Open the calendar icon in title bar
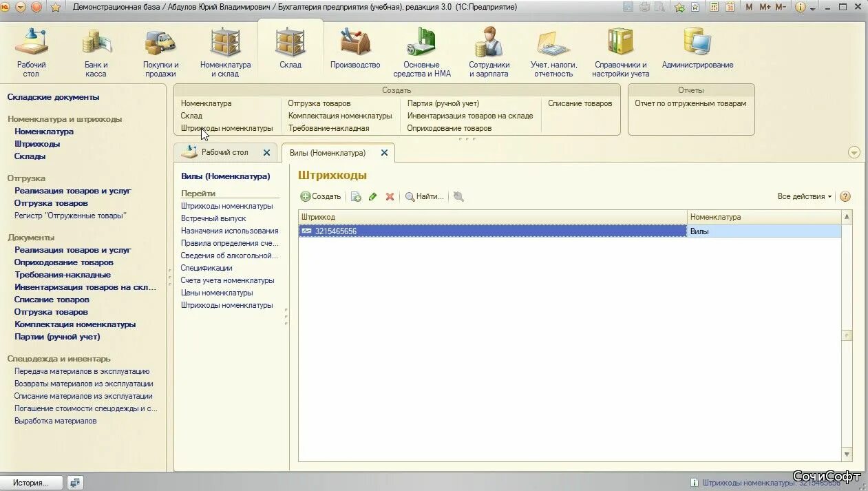The width and height of the screenshot is (868, 491). pyautogui.click(x=730, y=7)
